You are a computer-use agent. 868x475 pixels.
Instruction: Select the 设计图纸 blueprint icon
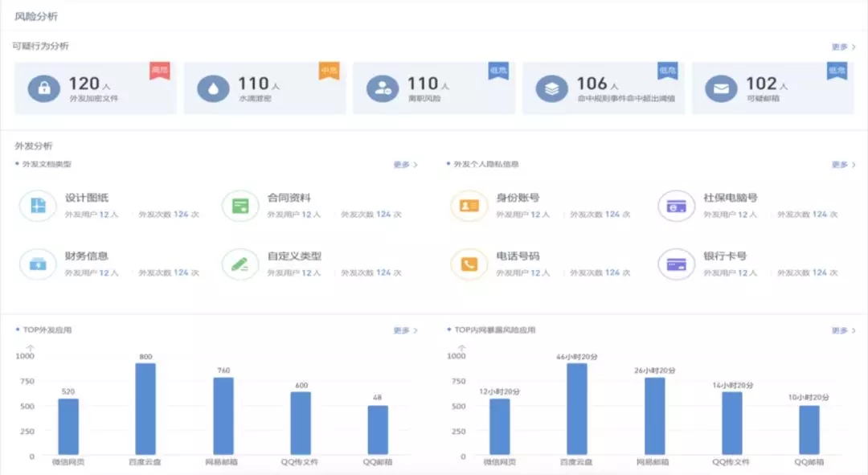click(38, 206)
